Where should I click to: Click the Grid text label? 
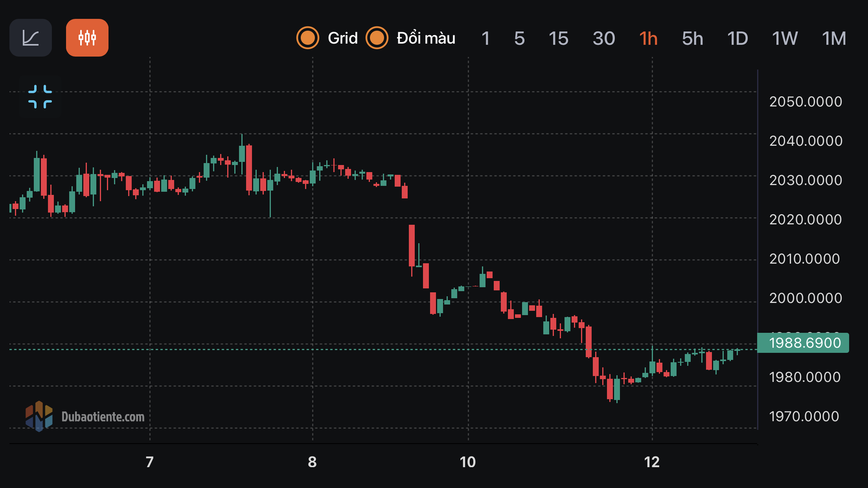(x=343, y=39)
